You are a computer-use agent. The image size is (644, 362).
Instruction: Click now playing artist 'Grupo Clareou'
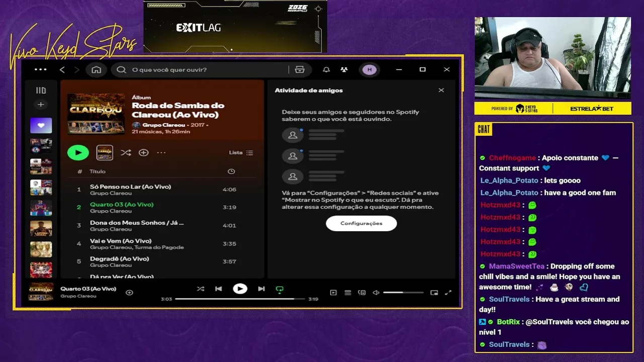[78, 296]
